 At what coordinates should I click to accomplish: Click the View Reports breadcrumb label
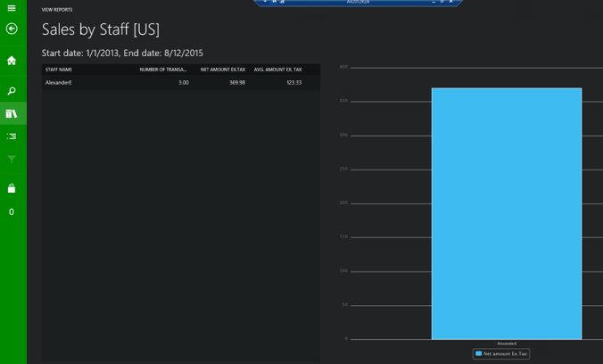tap(57, 10)
